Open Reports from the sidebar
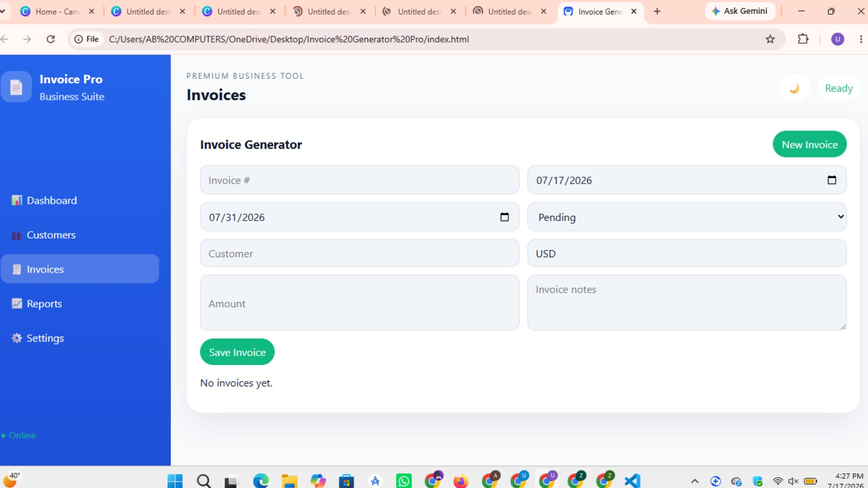 pyautogui.click(x=80, y=304)
